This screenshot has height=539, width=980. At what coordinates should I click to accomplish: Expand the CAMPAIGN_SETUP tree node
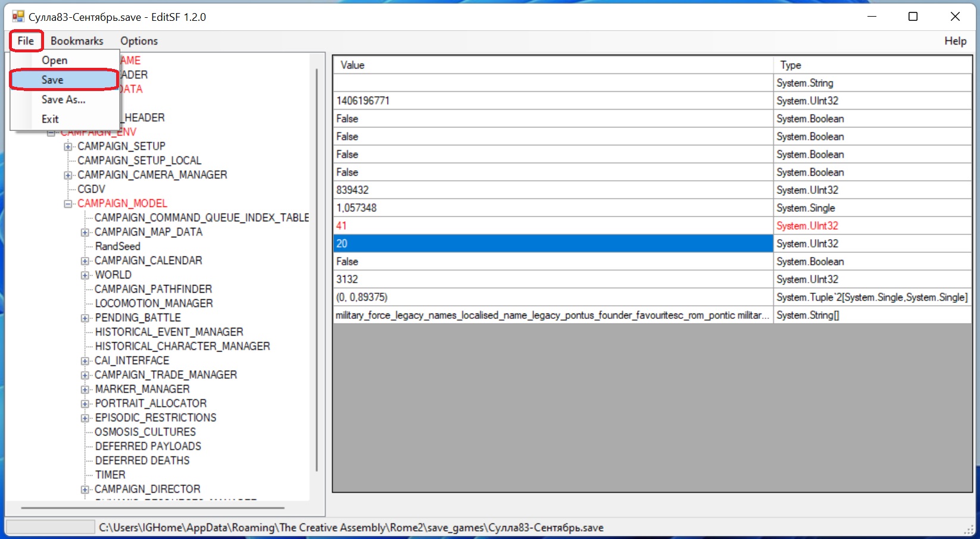[x=68, y=146]
